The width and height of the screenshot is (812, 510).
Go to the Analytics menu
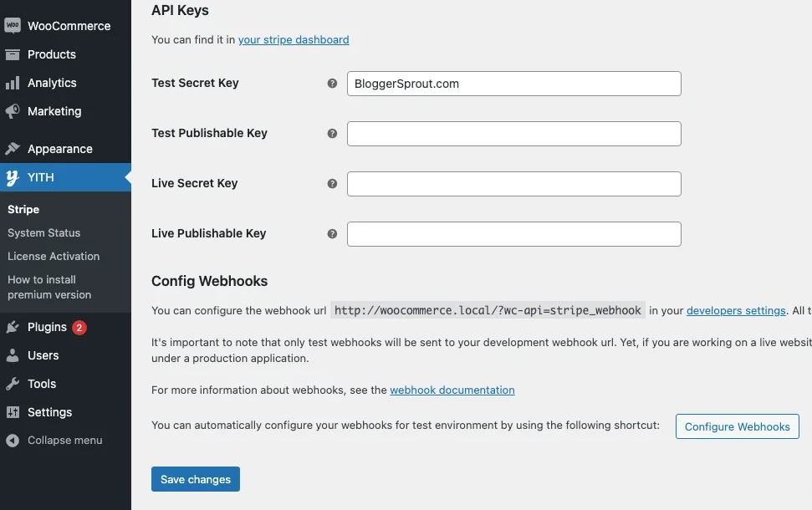pos(52,83)
